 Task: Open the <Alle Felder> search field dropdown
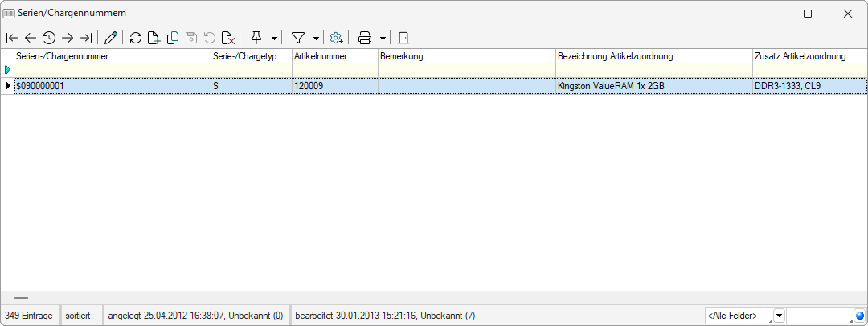(x=778, y=316)
